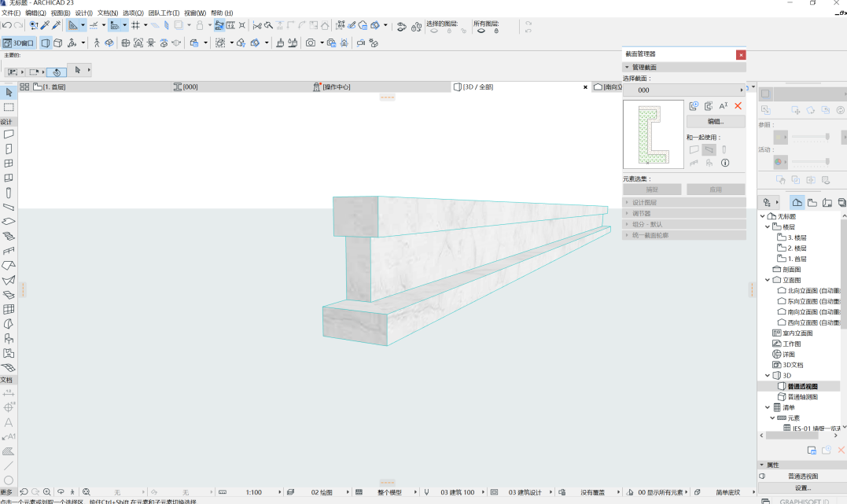
Task: Open the 团队工作 menu
Action: pos(164,13)
